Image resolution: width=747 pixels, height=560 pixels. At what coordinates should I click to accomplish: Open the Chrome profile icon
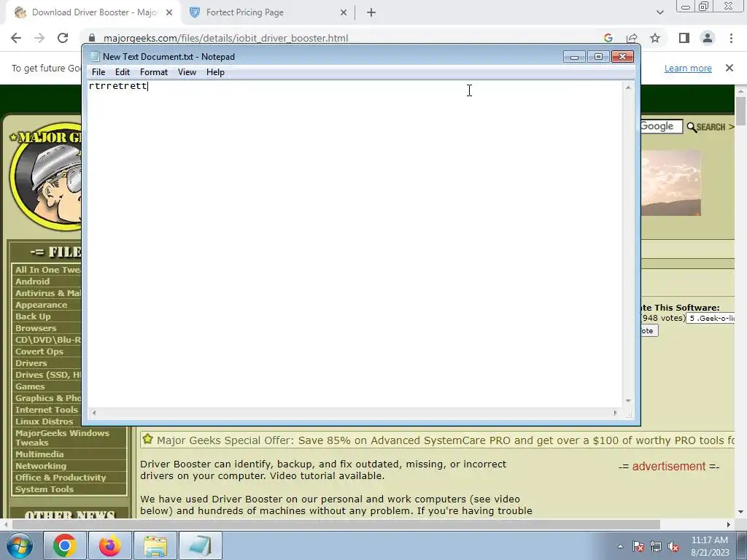tap(708, 38)
